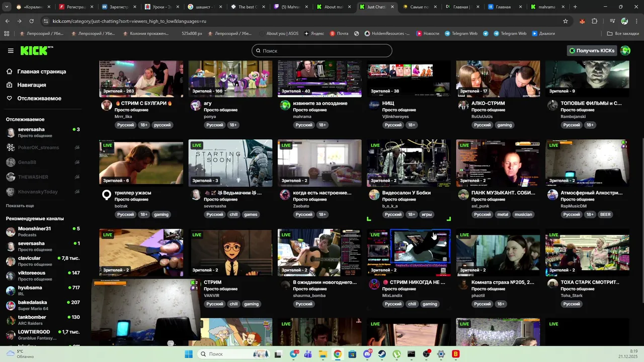Open File Explorer from the taskbar

[323, 354]
